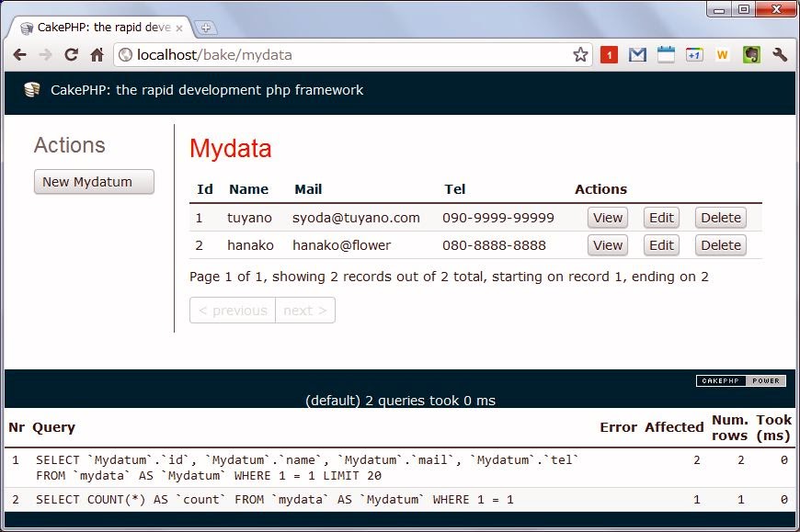This screenshot has width=800, height=532.
Task: Click the browser back arrow
Action: 19,55
